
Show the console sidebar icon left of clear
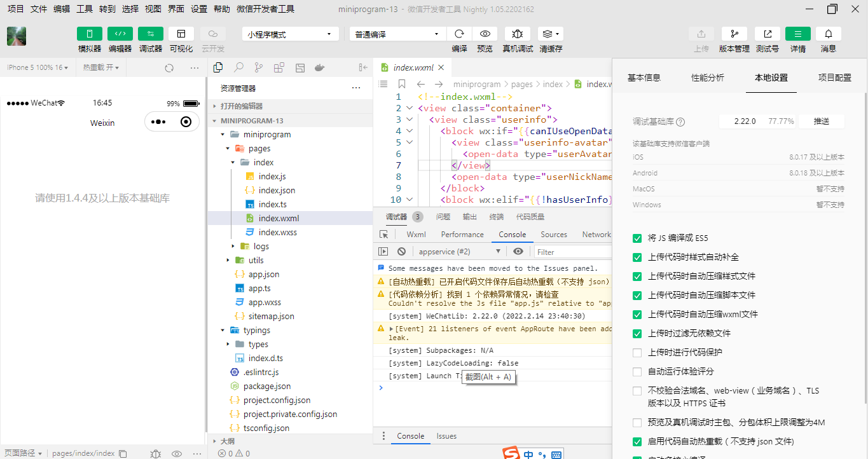point(383,252)
